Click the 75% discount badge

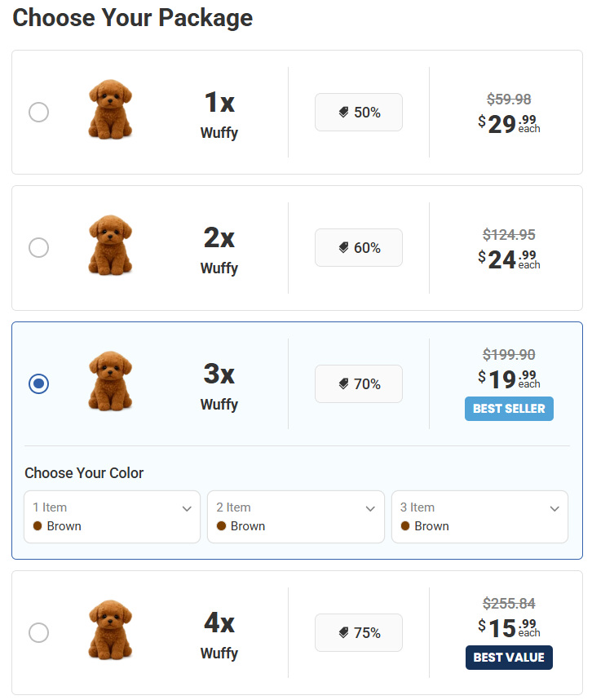click(359, 633)
